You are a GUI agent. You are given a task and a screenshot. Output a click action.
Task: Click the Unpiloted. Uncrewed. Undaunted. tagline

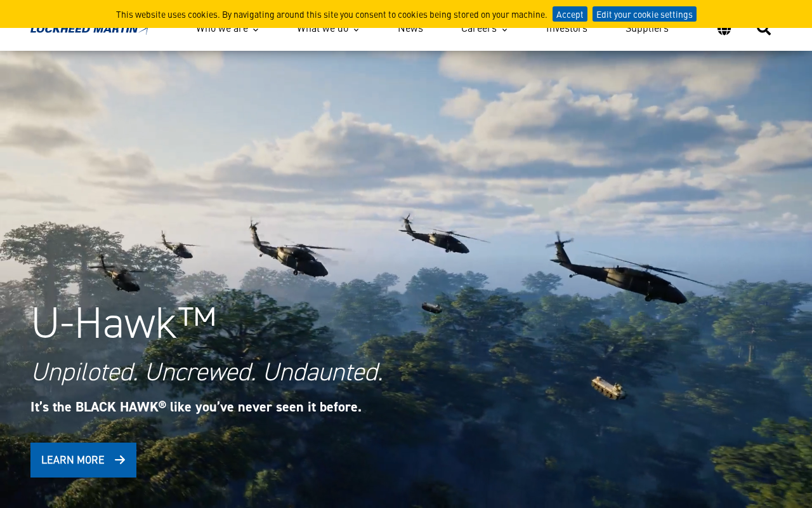207,372
